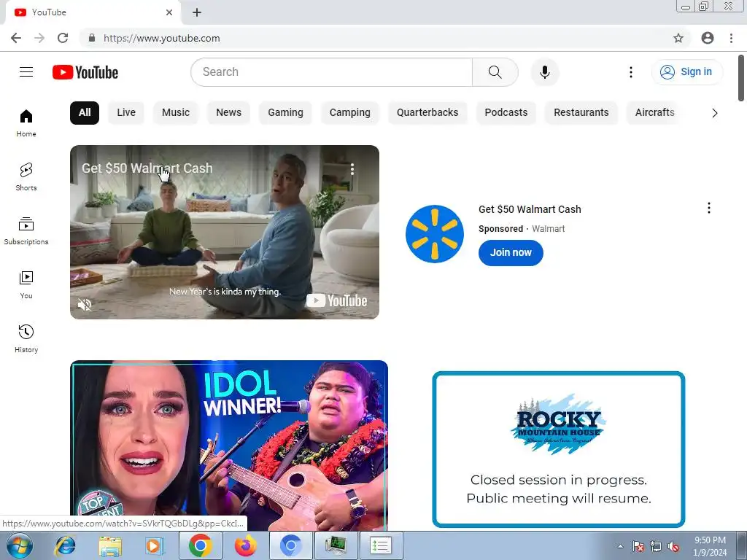
Task: Click the page vertical scrollbar
Action: click(741, 78)
